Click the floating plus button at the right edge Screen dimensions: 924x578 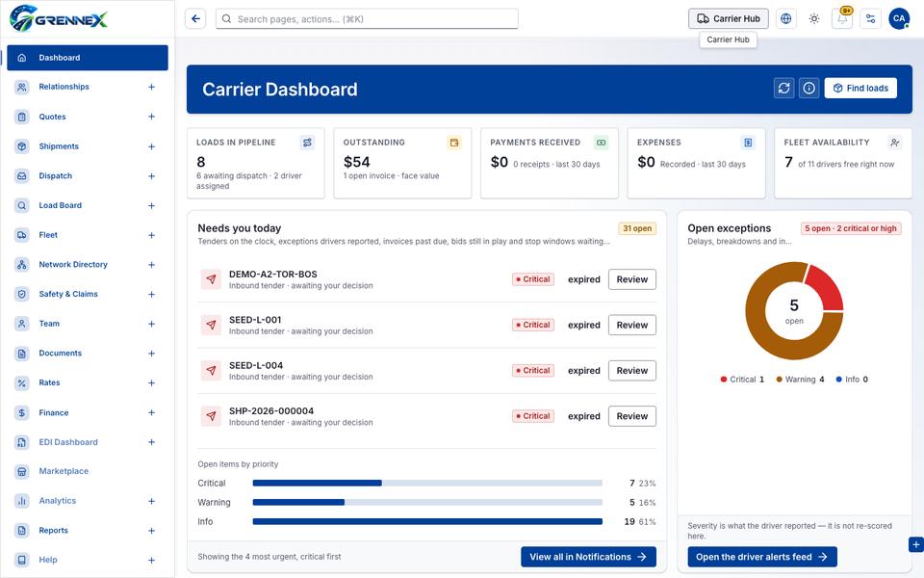(x=915, y=545)
